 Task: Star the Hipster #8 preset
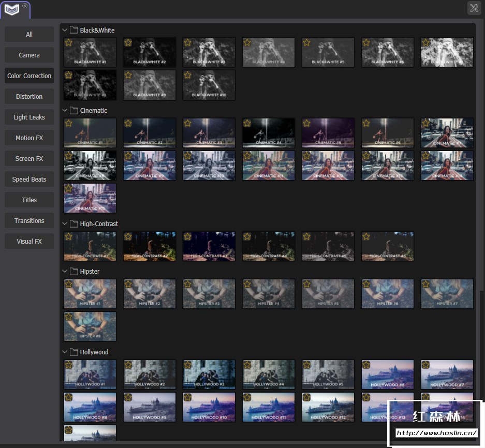(69, 317)
